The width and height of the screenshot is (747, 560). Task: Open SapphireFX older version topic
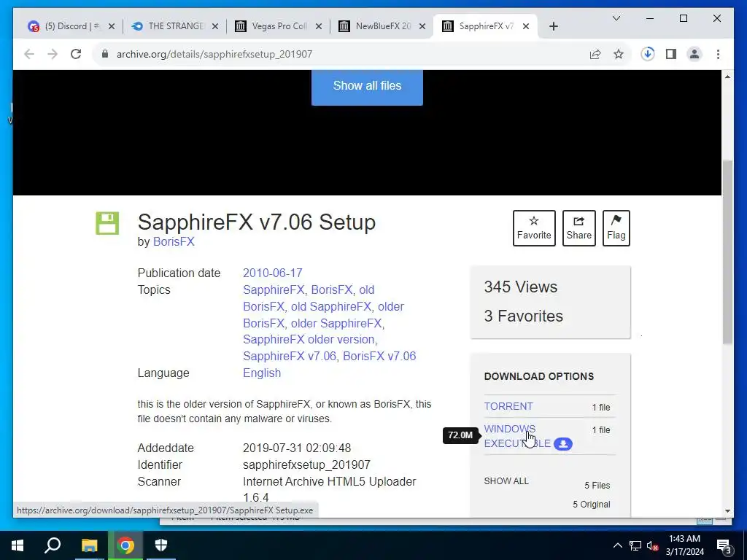(x=309, y=340)
